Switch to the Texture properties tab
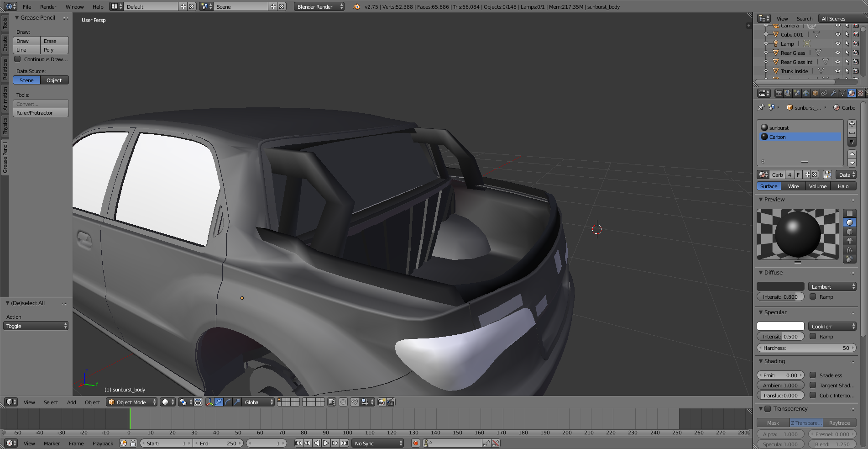Screen dimensions: 868x449 click(x=860, y=93)
